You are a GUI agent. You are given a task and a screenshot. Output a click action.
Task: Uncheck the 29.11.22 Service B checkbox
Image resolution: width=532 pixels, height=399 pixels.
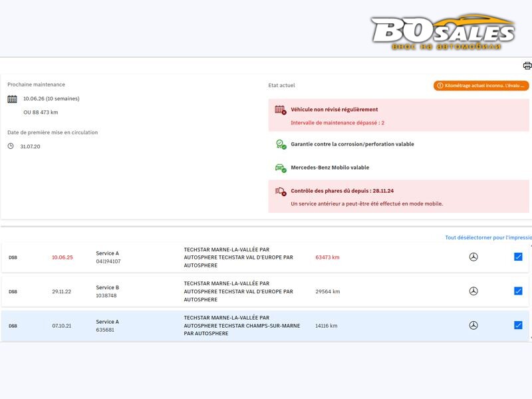click(518, 291)
